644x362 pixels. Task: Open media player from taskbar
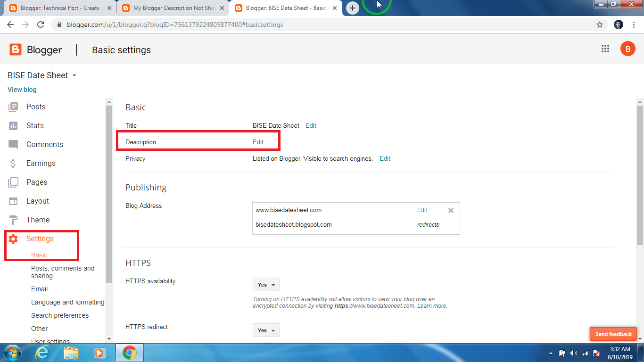[99, 353]
